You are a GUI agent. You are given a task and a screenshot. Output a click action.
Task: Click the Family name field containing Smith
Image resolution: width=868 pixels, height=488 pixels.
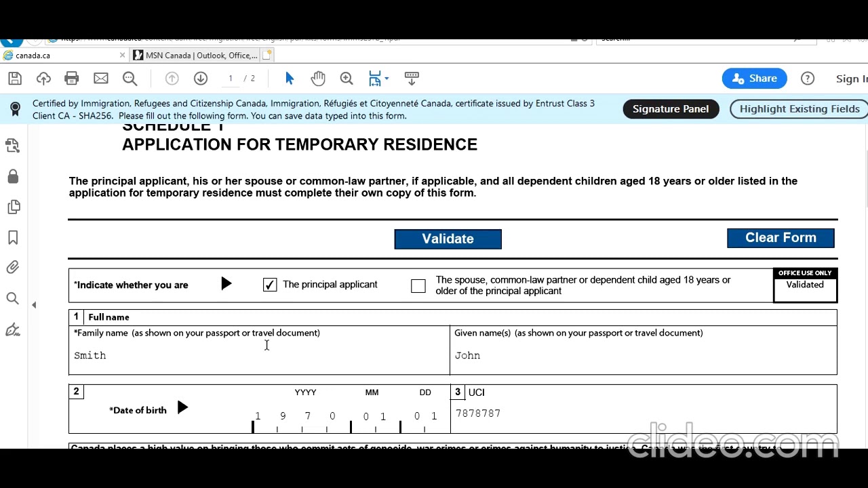point(259,356)
